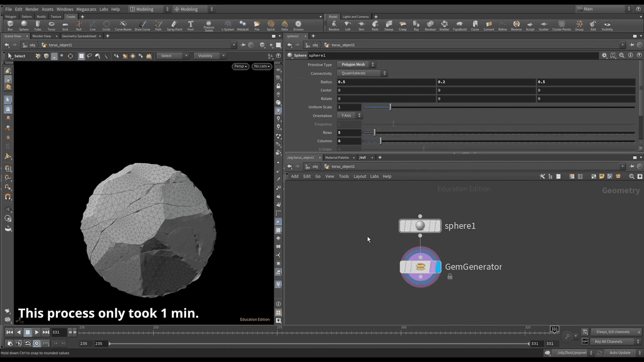Select the Metaball shelf tool
The width and height of the screenshot is (644, 362).
tap(243, 26)
